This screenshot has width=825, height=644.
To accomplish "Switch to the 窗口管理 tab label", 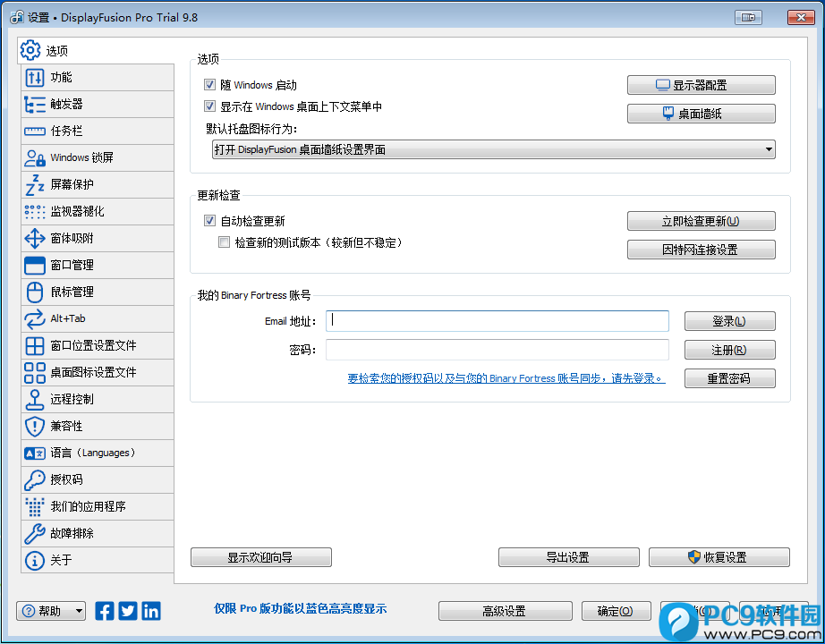I will (x=72, y=265).
